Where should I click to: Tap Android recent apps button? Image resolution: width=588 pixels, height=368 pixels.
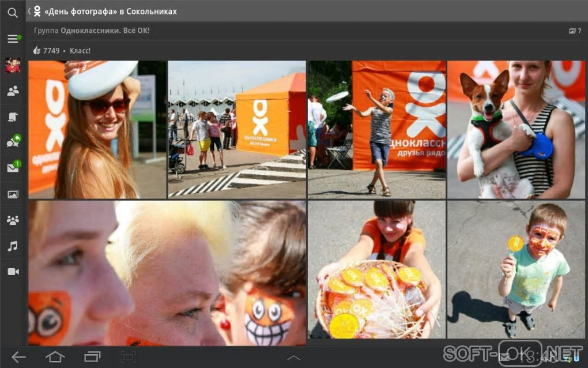(x=92, y=356)
